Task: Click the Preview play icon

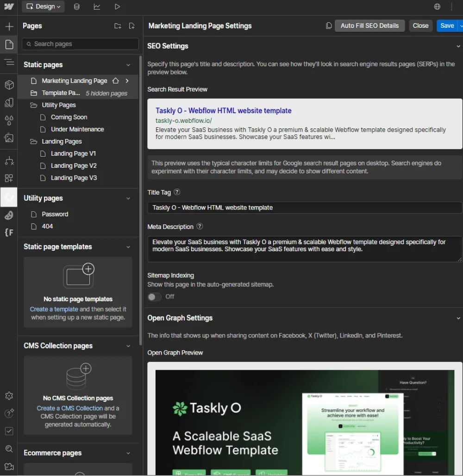Action: [117, 6]
